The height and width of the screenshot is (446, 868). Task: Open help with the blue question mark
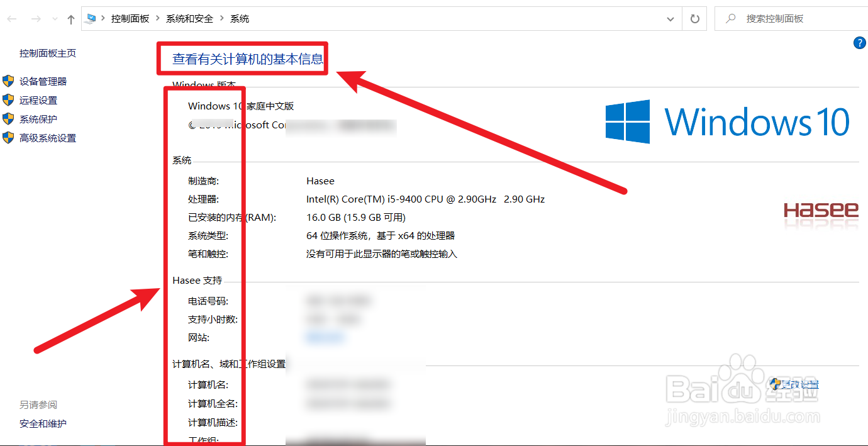pyautogui.click(x=859, y=43)
